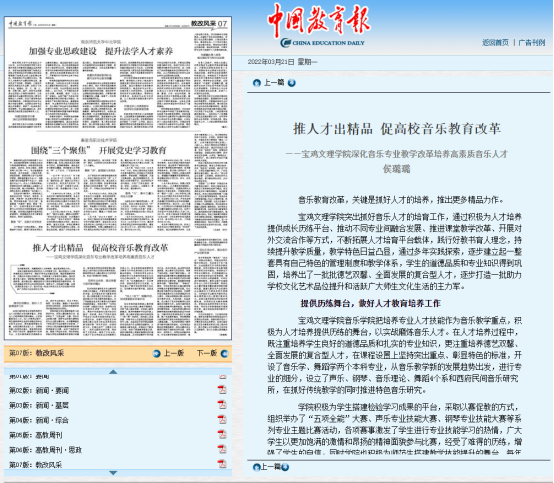Image resolution: width=554 pixels, height=483 pixels.
Task: Select 第06版:高教周刊·思政 in edition list
Action: pos(45,450)
